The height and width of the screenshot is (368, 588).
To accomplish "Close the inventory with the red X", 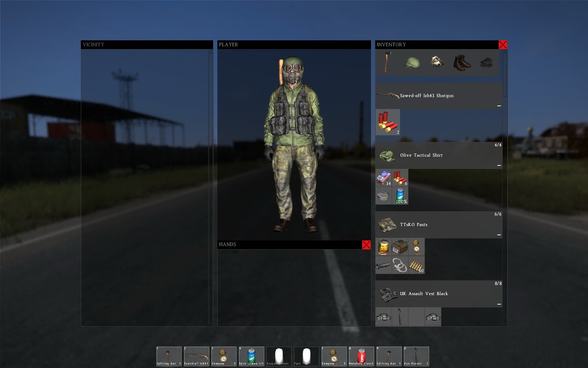I will 503,45.
